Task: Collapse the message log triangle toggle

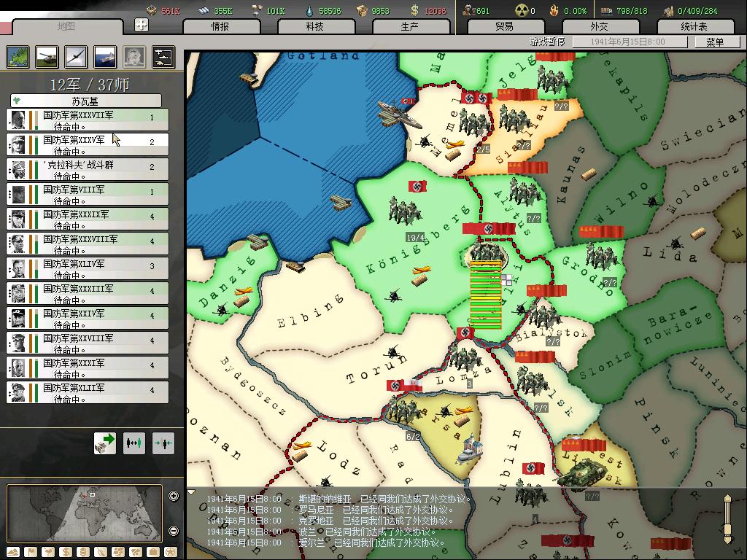Action: point(191,491)
